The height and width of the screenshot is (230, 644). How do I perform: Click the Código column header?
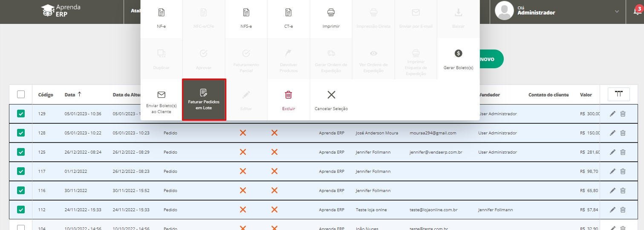[x=46, y=95]
